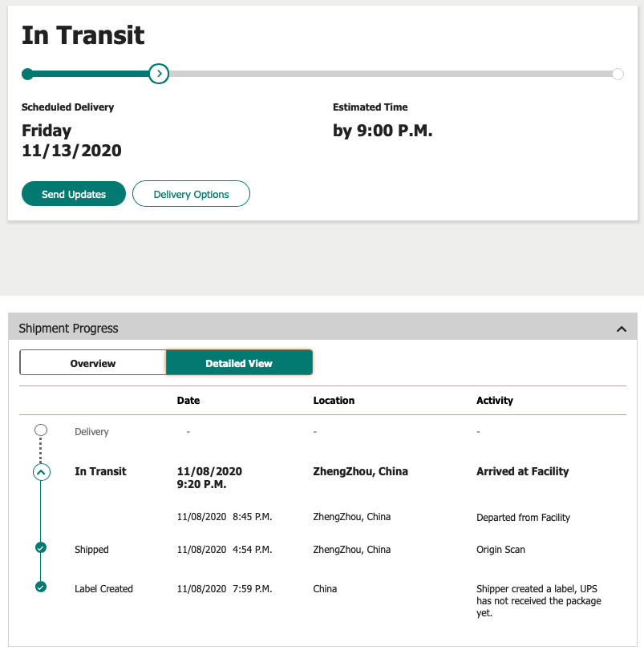644x670 pixels.
Task: Click the "Arrived at Facility" activity entry
Action: point(522,471)
